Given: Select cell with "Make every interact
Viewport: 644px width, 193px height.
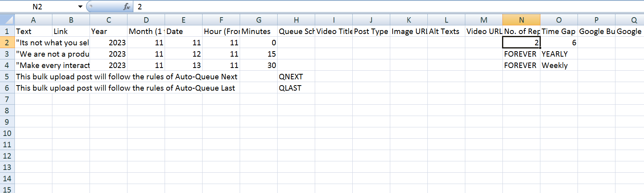Looking at the screenshot, I should click(x=52, y=65).
